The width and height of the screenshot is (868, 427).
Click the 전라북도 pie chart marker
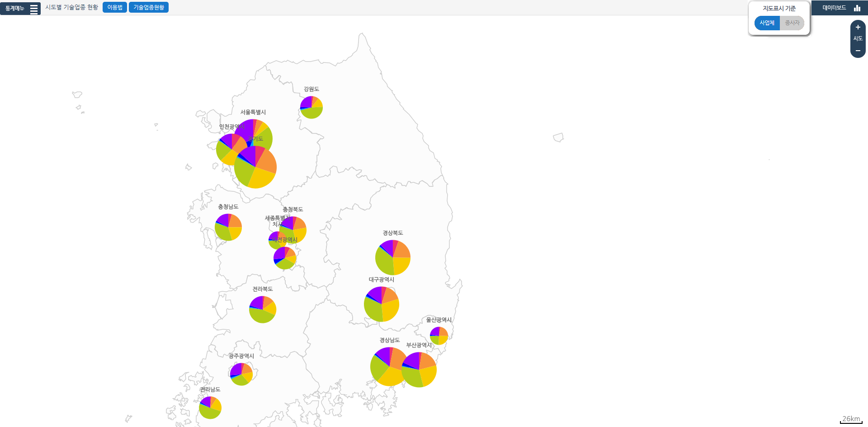[x=263, y=309]
